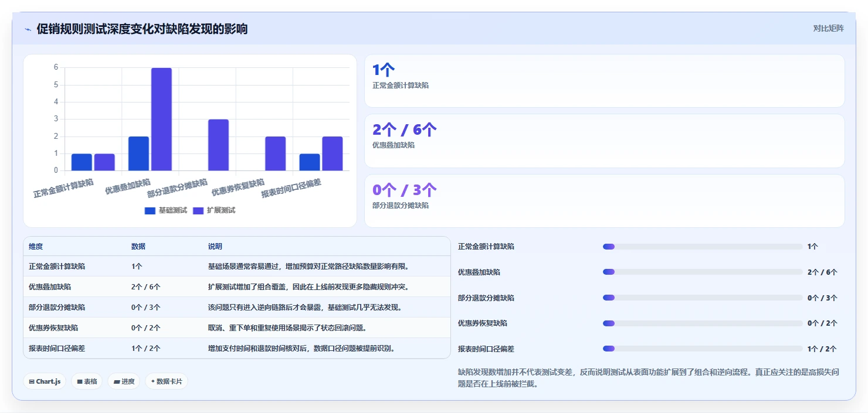Click the progress bar for 报表时间口径偏差
This screenshot has height=413, width=868.
click(x=703, y=349)
